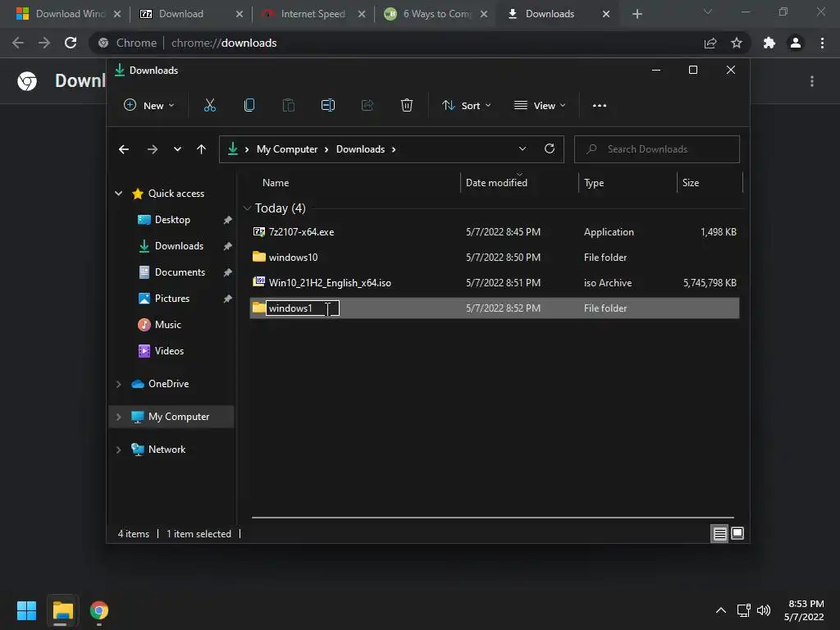
Task: Open Chrome profile avatar icon
Action: pyautogui.click(x=796, y=43)
